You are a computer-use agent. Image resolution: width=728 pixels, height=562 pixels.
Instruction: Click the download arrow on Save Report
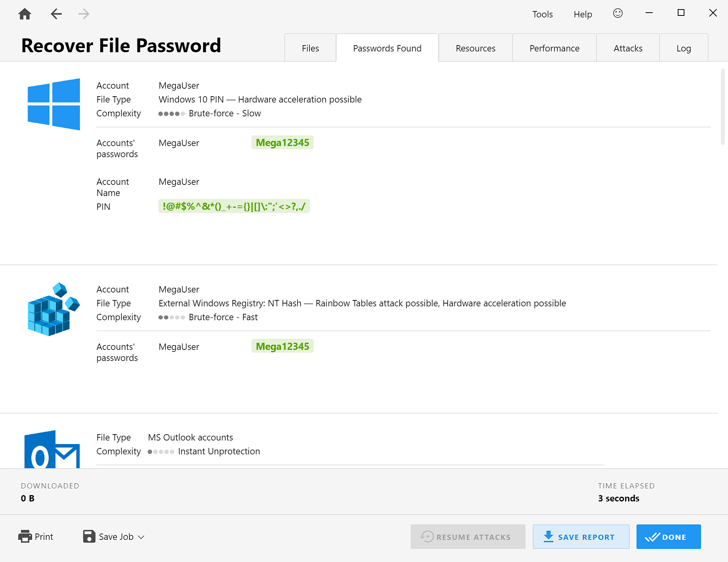click(548, 537)
